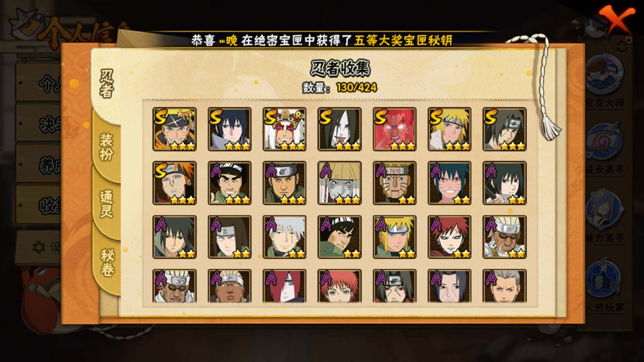This screenshot has height=362, width=644.
Task: Choose S-rank Itachi portrait in first row
Action: tap(504, 129)
